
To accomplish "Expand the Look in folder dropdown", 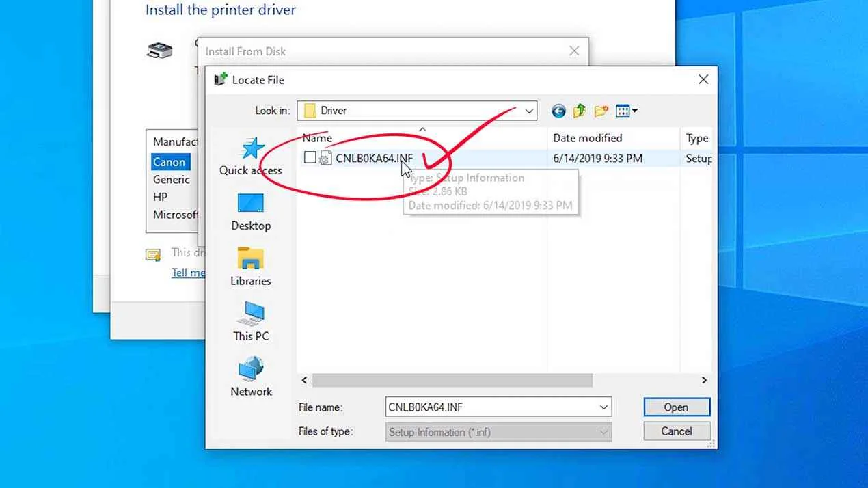I will [529, 111].
